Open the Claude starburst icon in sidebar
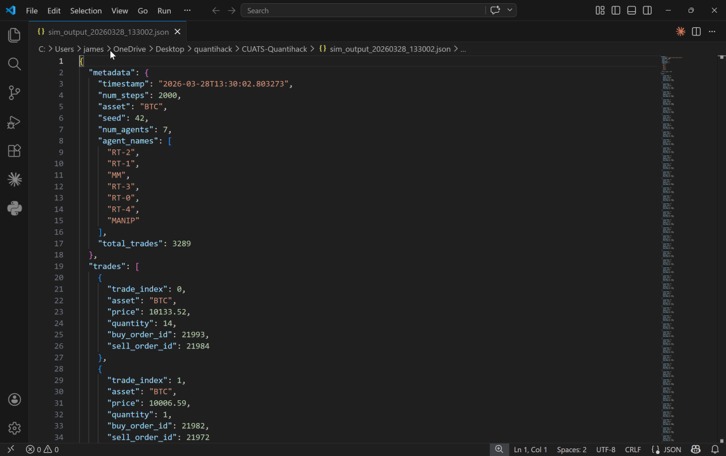726x456 pixels. (x=14, y=180)
